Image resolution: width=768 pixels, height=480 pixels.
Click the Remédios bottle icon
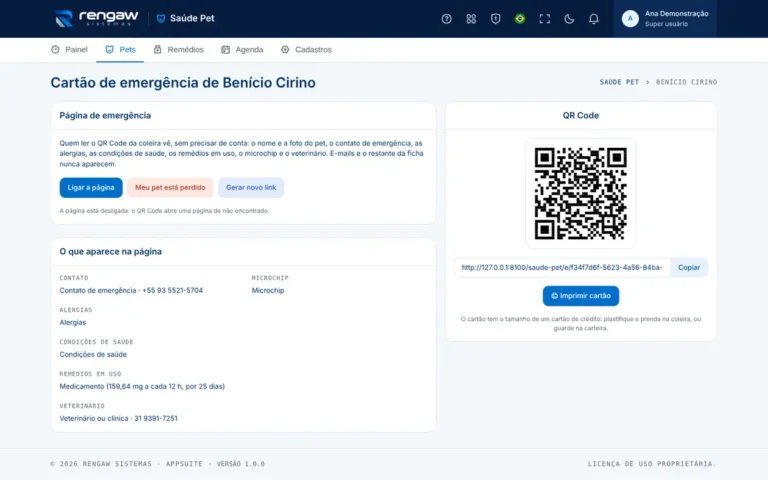click(x=157, y=49)
